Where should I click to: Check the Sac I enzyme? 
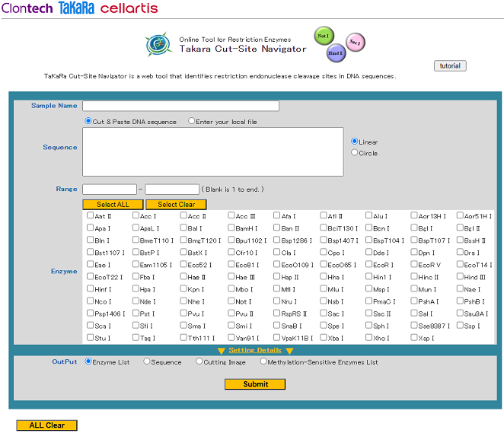point(324,313)
